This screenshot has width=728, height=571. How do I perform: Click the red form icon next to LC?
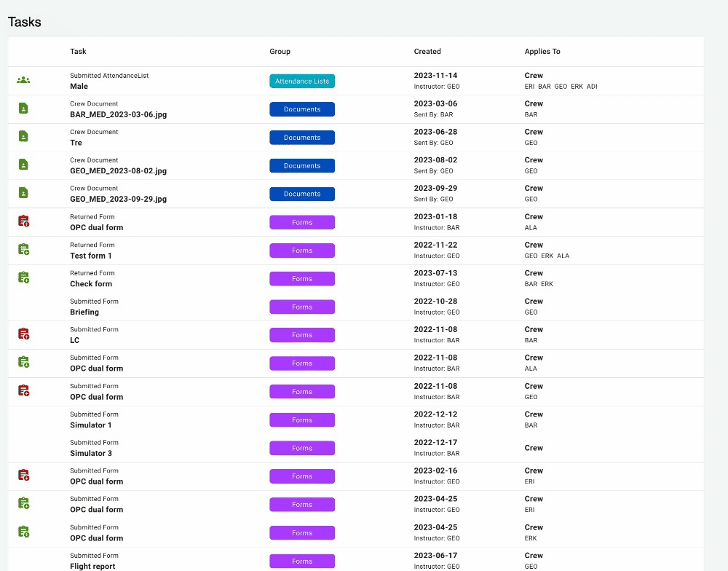click(23, 334)
